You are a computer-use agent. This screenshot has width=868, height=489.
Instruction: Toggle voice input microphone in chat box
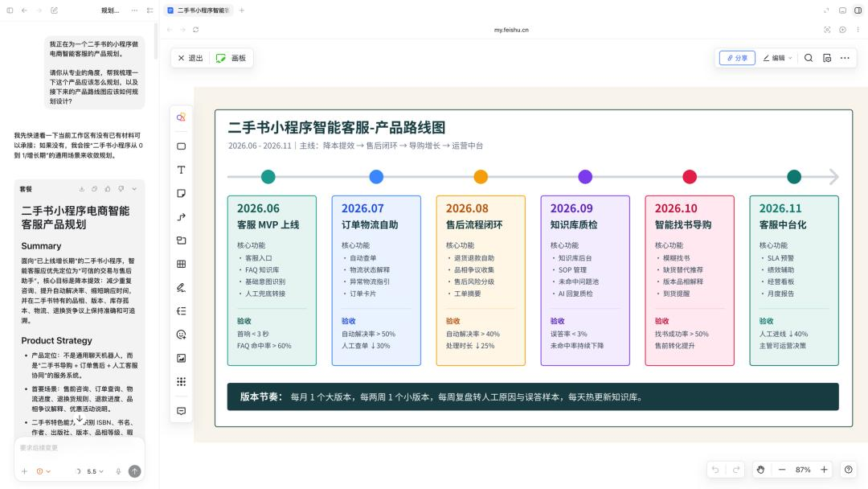pyautogui.click(x=118, y=471)
